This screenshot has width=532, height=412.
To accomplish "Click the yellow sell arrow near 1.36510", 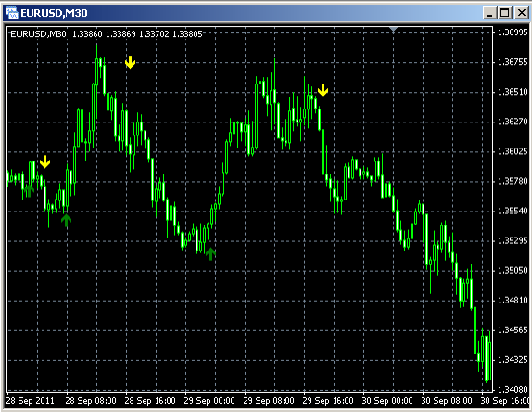I will (x=323, y=90).
